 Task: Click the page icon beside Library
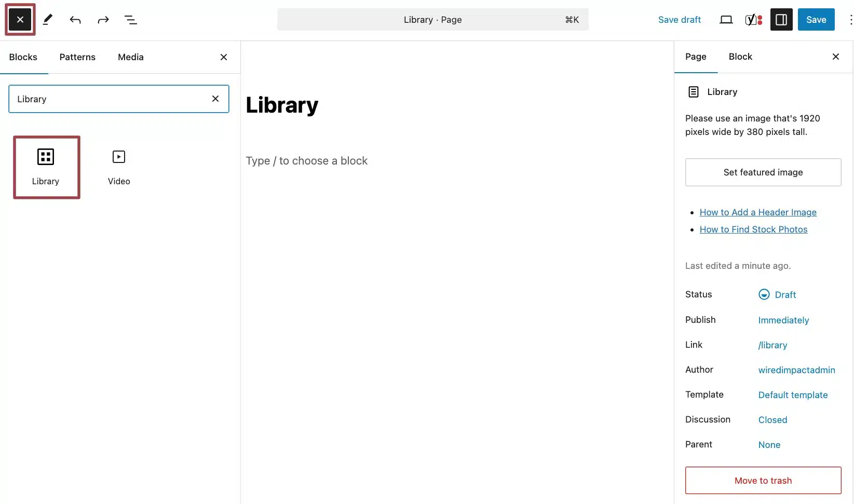point(694,92)
